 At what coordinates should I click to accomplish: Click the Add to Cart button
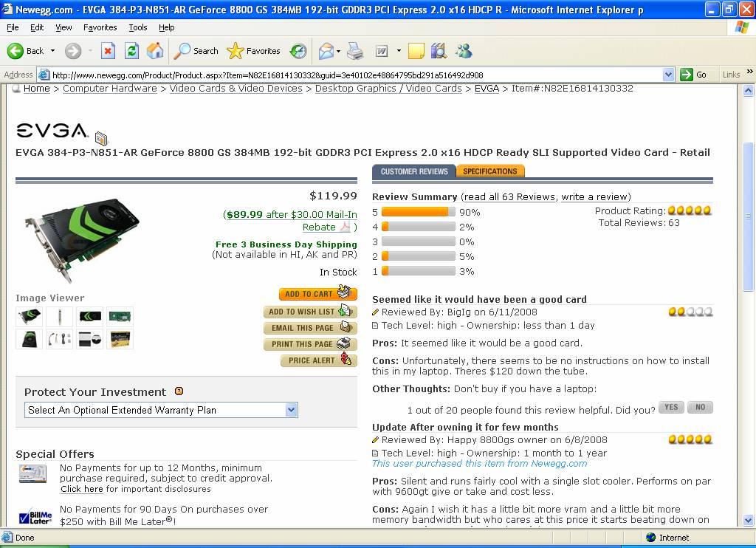(317, 293)
